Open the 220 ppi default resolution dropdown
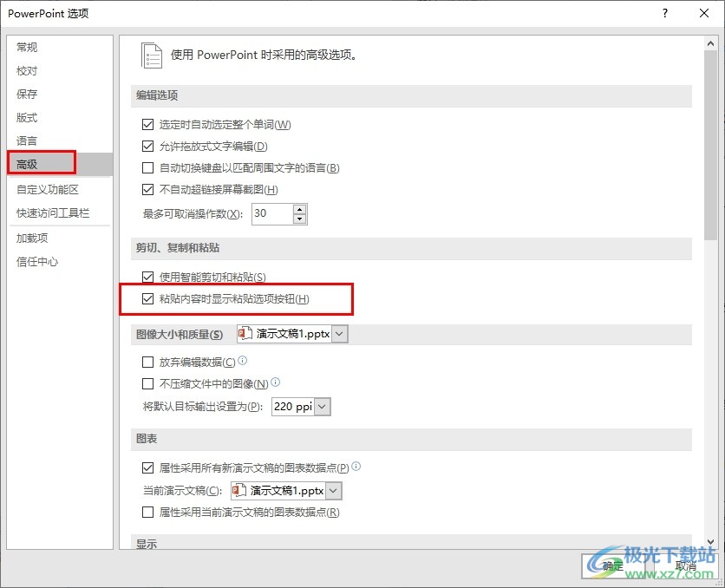The width and height of the screenshot is (725, 588). click(323, 407)
